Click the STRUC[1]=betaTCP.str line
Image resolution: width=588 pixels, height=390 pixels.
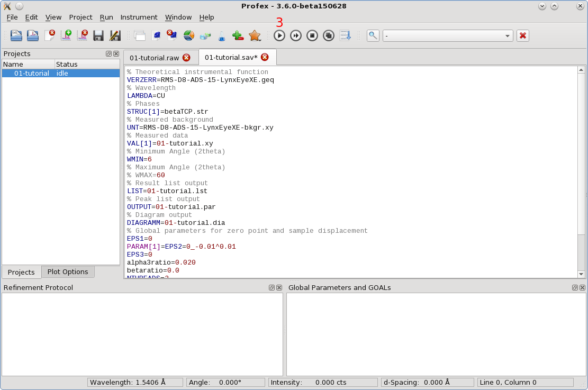(x=167, y=112)
